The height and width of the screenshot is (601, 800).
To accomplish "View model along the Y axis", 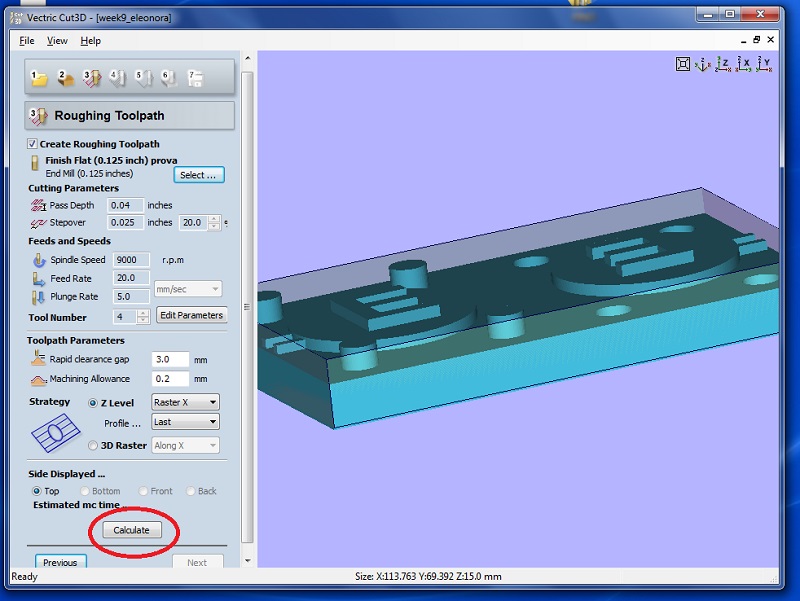I will coord(764,64).
